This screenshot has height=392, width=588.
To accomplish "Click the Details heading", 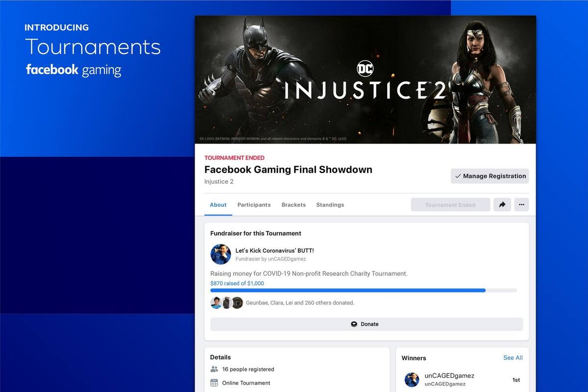I will [220, 357].
